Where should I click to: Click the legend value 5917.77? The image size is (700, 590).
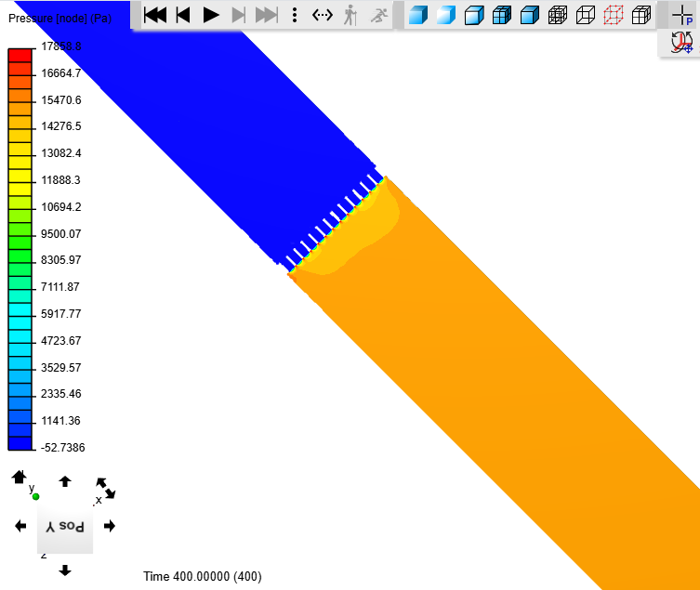[61, 314]
